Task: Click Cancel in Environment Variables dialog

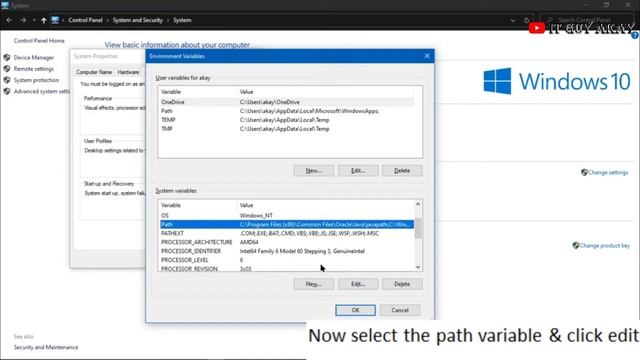Action: pos(400,310)
